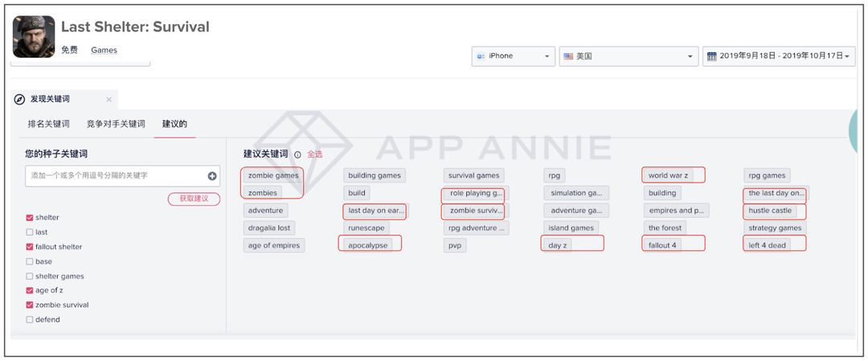868x361 pixels.
Task: Select the apocalypse keyword tag
Action: [x=368, y=245]
